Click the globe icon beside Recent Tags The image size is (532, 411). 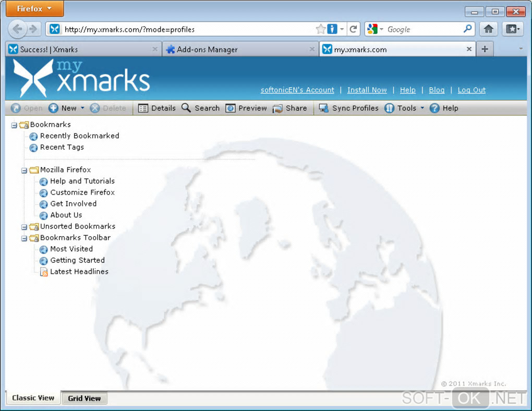[33, 148]
